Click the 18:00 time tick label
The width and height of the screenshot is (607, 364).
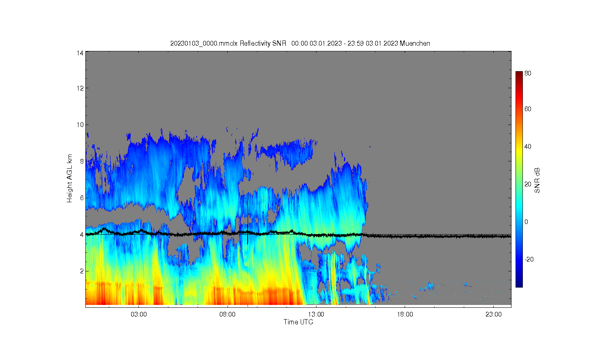coord(405,315)
